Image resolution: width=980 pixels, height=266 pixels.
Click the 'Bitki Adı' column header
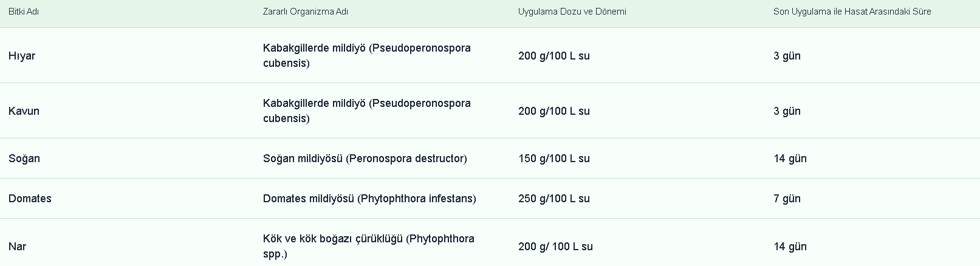click(x=24, y=12)
